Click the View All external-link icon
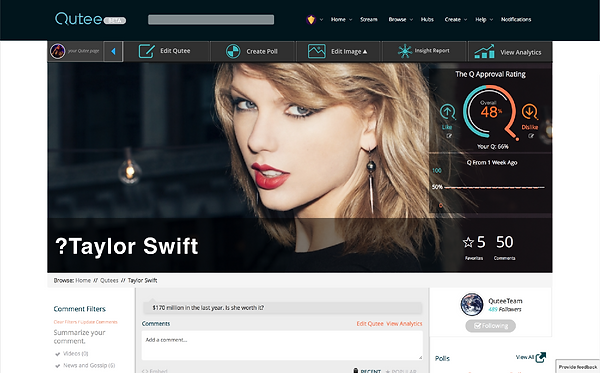Image resolution: width=600 pixels, height=373 pixels. [541, 357]
